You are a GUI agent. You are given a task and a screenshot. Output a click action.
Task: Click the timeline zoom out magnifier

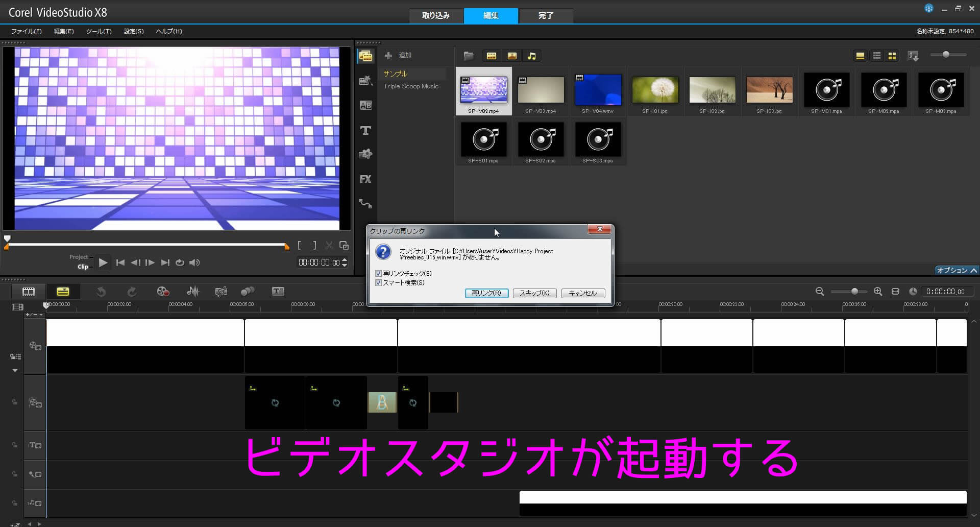pos(820,292)
